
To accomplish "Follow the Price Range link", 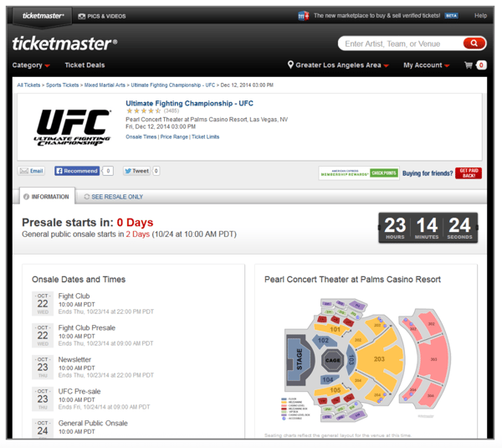I will click(174, 136).
